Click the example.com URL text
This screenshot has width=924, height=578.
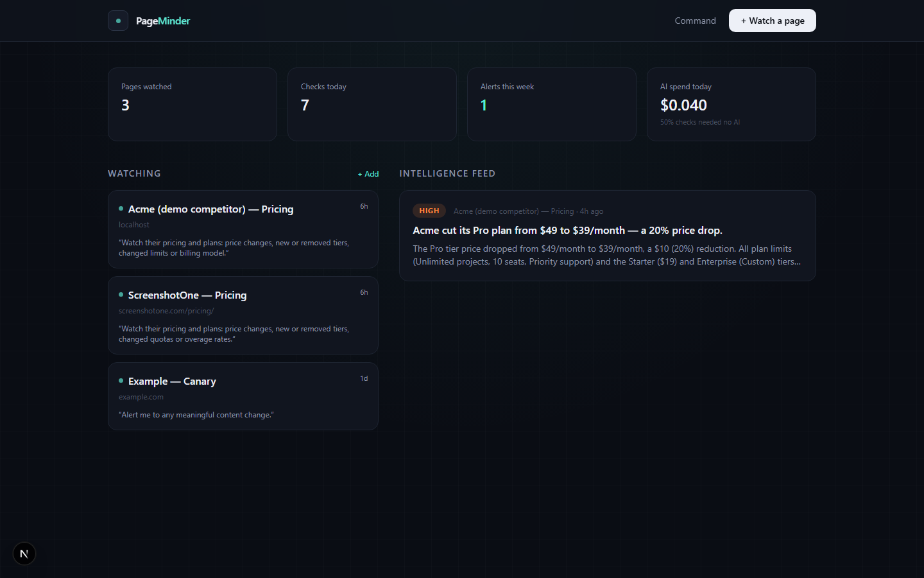141,397
